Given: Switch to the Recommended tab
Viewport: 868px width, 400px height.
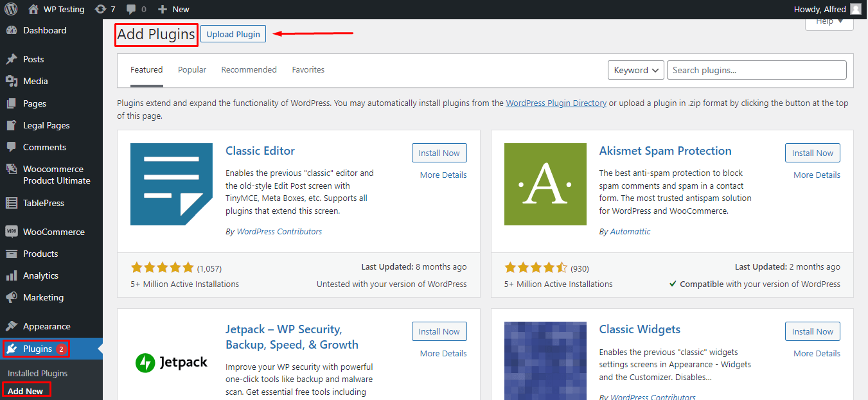Looking at the screenshot, I should coord(249,70).
